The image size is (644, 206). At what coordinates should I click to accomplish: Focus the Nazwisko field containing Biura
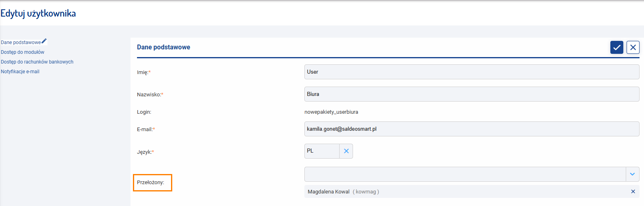pyautogui.click(x=472, y=94)
